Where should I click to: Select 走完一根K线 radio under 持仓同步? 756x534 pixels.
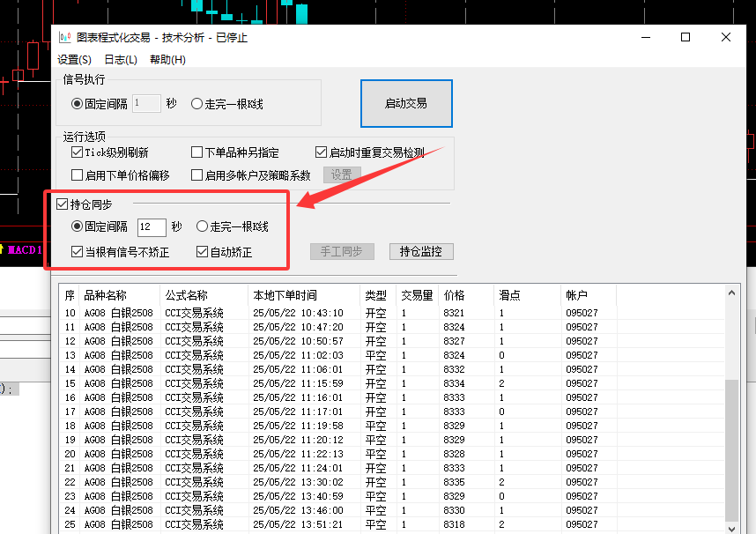coord(202,226)
